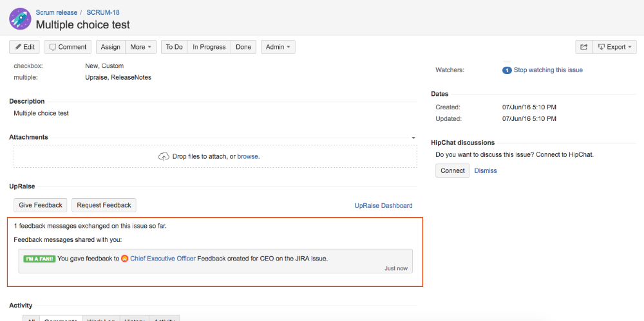Click the Edit button
The height and width of the screenshot is (321, 644).
pyautogui.click(x=24, y=47)
